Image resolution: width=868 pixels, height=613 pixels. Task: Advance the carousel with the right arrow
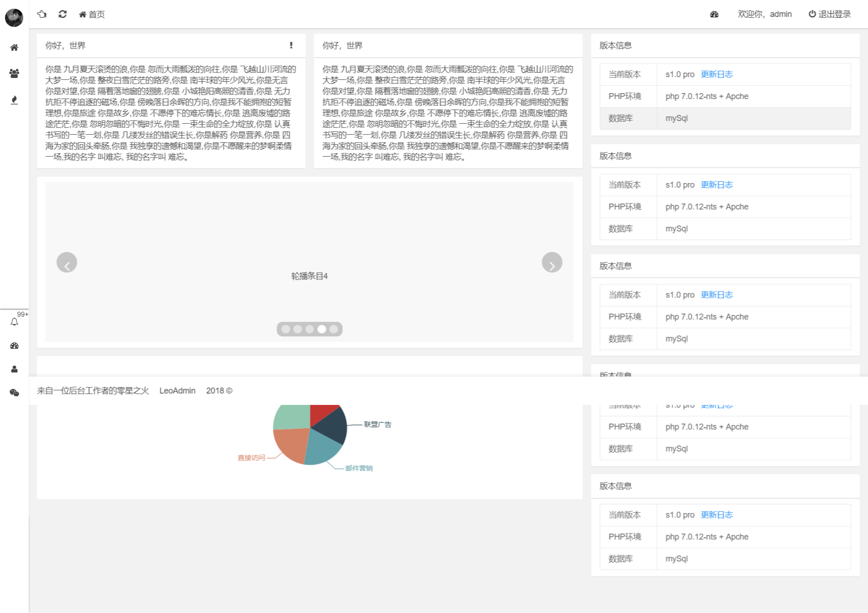click(552, 262)
